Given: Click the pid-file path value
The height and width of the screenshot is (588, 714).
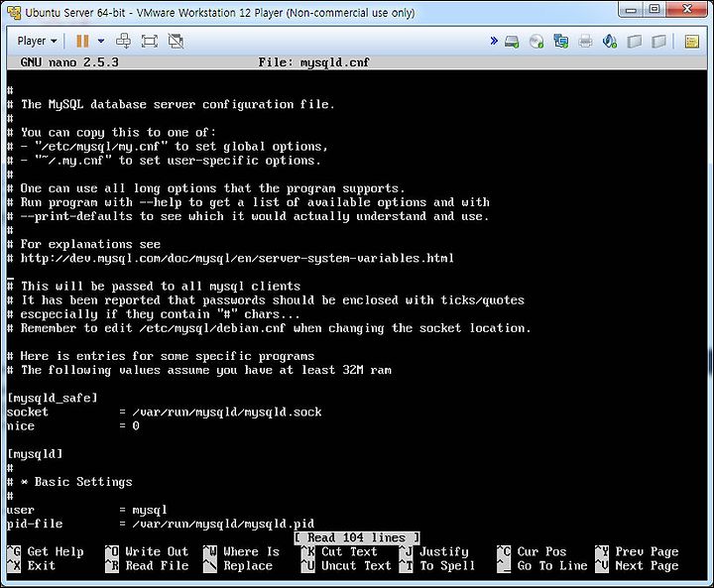Looking at the screenshot, I should coord(223,524).
